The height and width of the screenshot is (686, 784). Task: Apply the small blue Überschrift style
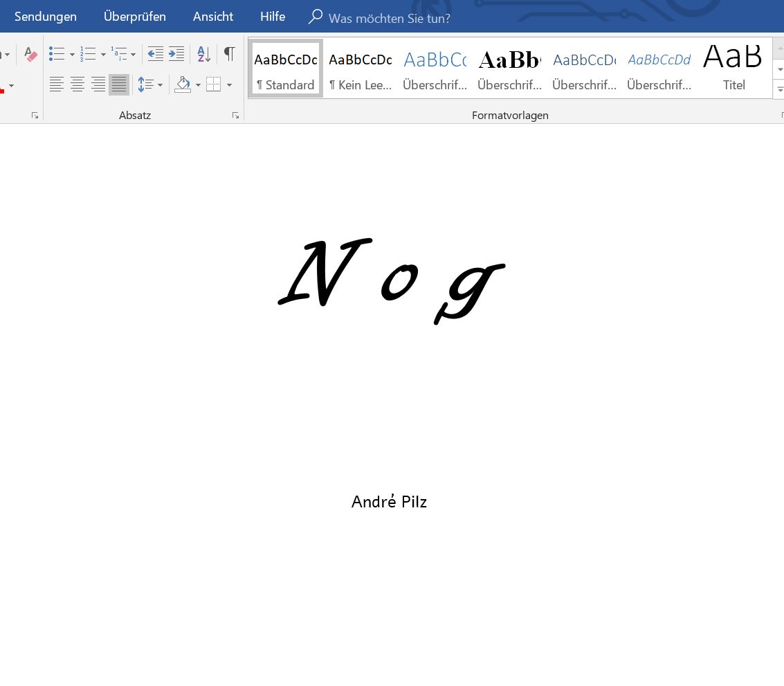pos(584,69)
